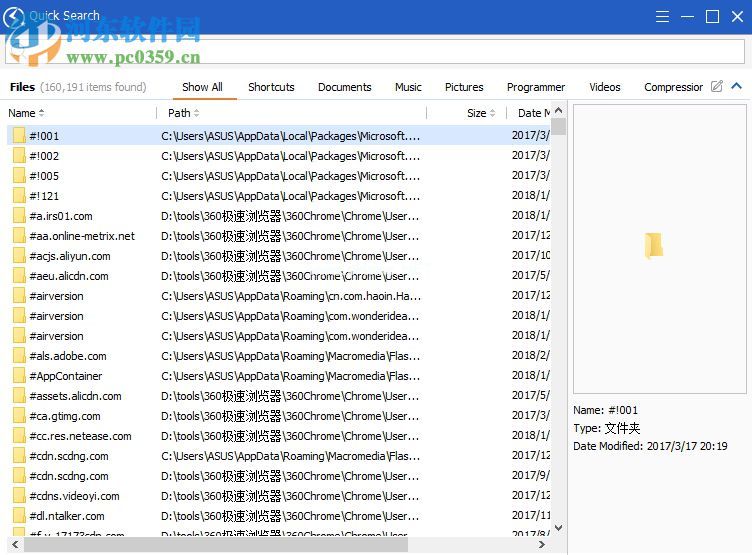Select the #a.irs01.com entry
This screenshot has width=752, height=555.
tap(61, 216)
